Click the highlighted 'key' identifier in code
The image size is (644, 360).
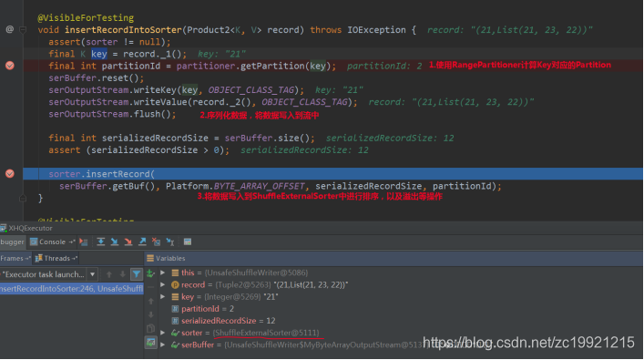[99, 54]
